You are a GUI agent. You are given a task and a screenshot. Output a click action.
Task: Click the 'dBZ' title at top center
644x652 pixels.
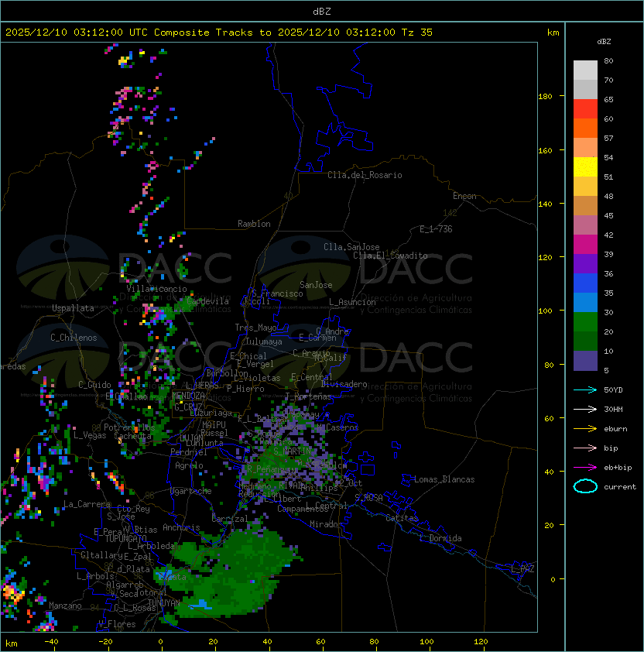click(322, 11)
